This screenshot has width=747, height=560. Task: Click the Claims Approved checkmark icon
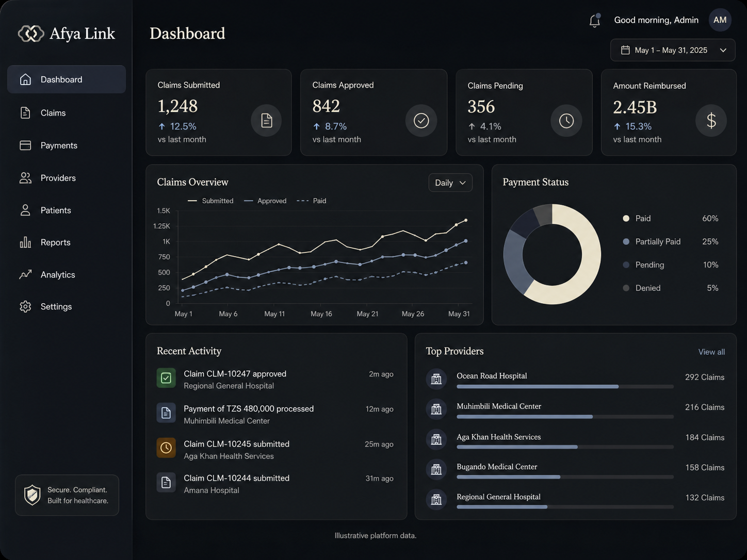(x=421, y=121)
